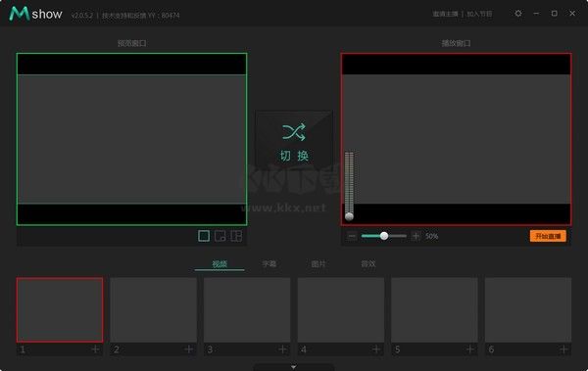Decrease volume with minus button
The height and width of the screenshot is (371, 588).
352,236
